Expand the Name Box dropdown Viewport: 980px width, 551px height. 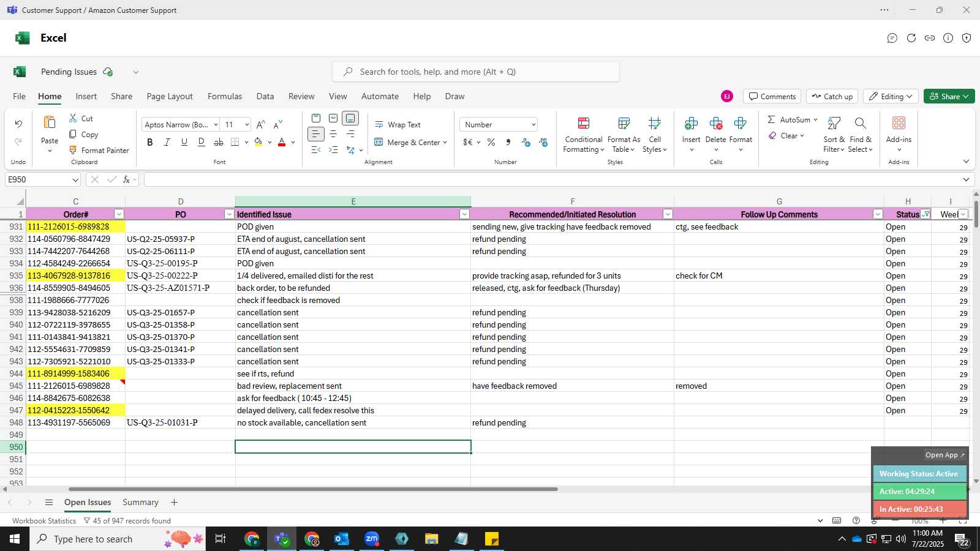pos(75,180)
